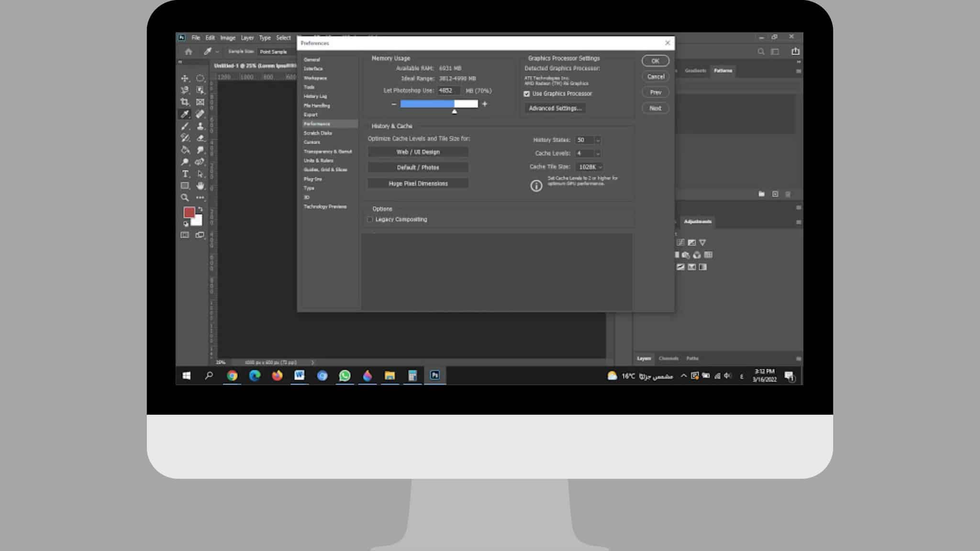The height and width of the screenshot is (551, 980).
Task: Uncheck Use Graphics Processor
Action: point(527,94)
